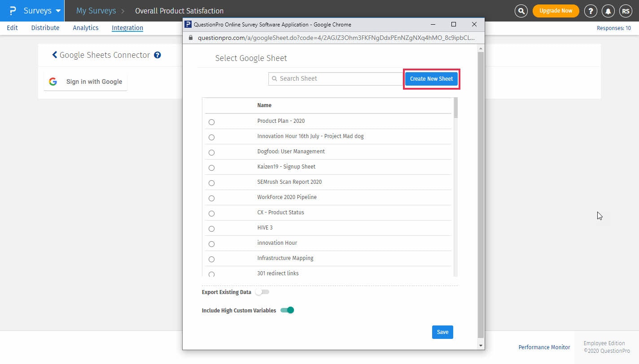639x364 pixels.
Task: Click the QuestionPro logo icon
Action: [13, 11]
